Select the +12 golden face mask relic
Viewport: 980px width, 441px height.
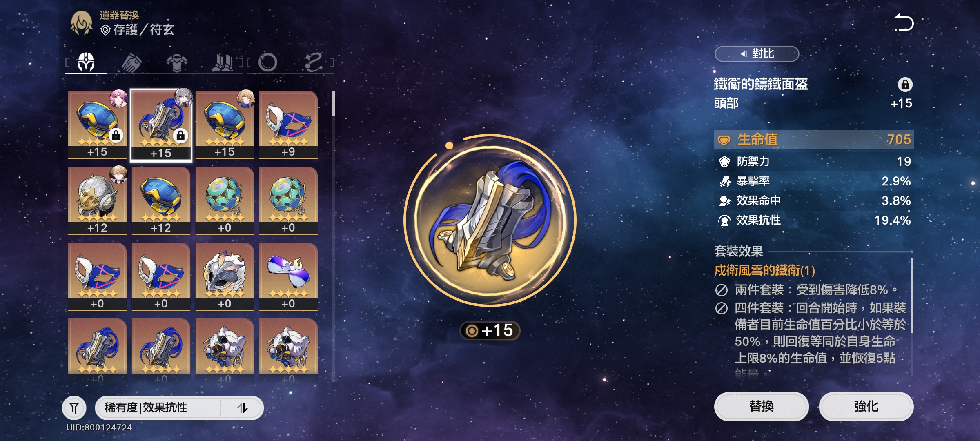(97, 200)
